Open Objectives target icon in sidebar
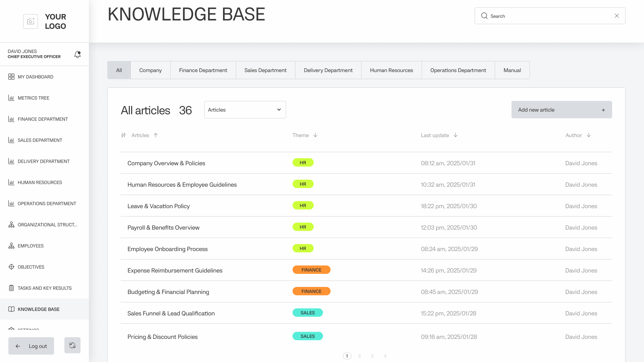 pos(11,267)
